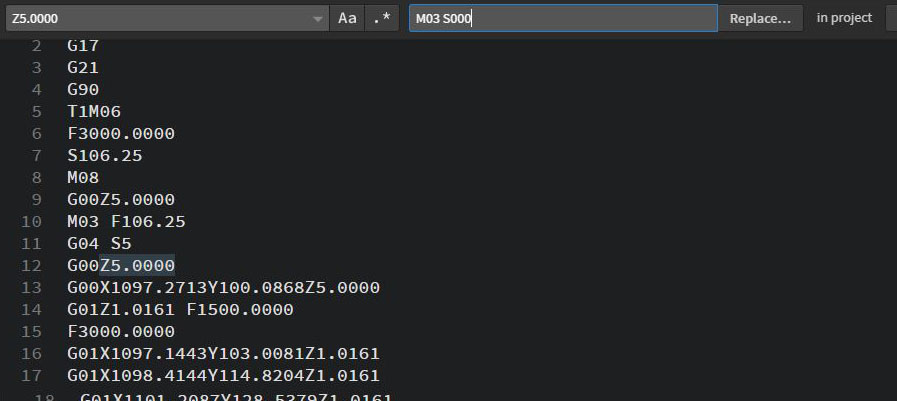Screen dimensions: 897x401
Task: Enable regular expression mode (.*)
Action: [x=383, y=18]
